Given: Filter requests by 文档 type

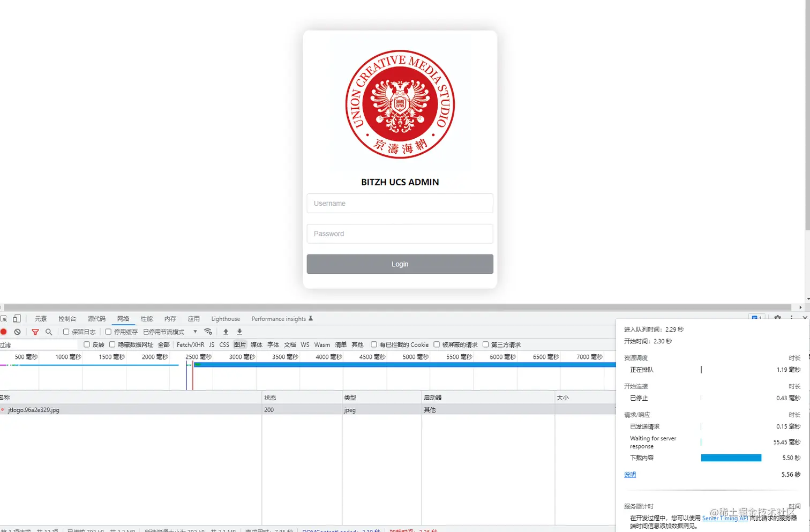Looking at the screenshot, I should [x=290, y=345].
